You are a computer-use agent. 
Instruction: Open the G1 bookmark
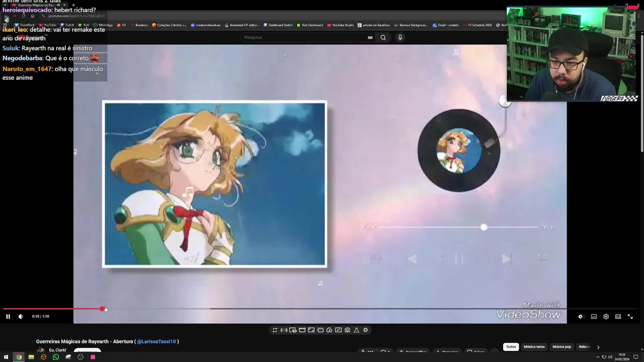point(121,25)
